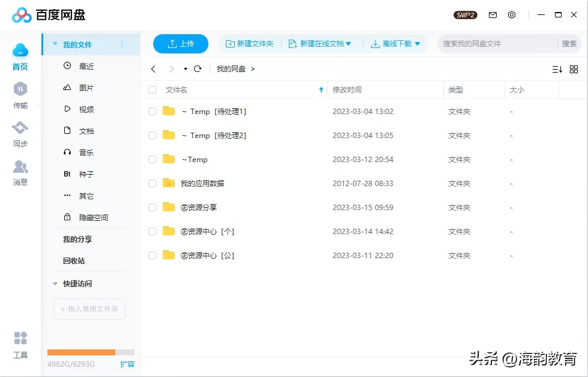Click the SVIP2 membership badge
This screenshot has height=377, width=588.
click(x=465, y=15)
